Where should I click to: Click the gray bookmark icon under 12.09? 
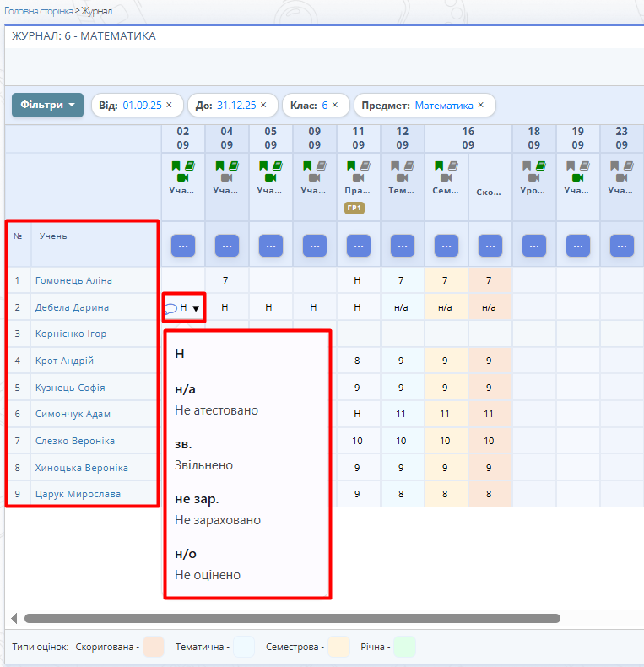(x=396, y=166)
